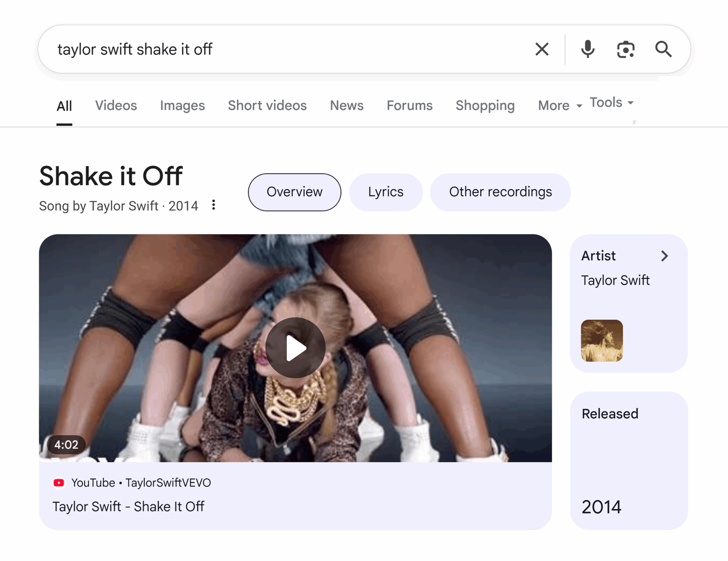Click the Taylor Swift album artwork image
This screenshot has width=728, height=561.
pyautogui.click(x=601, y=341)
